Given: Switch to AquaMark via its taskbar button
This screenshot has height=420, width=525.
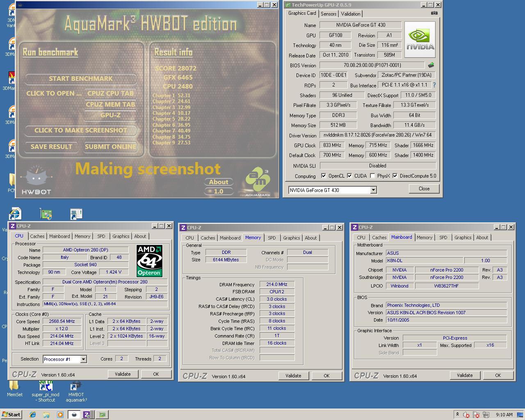Looking at the screenshot, I should point(74,415).
